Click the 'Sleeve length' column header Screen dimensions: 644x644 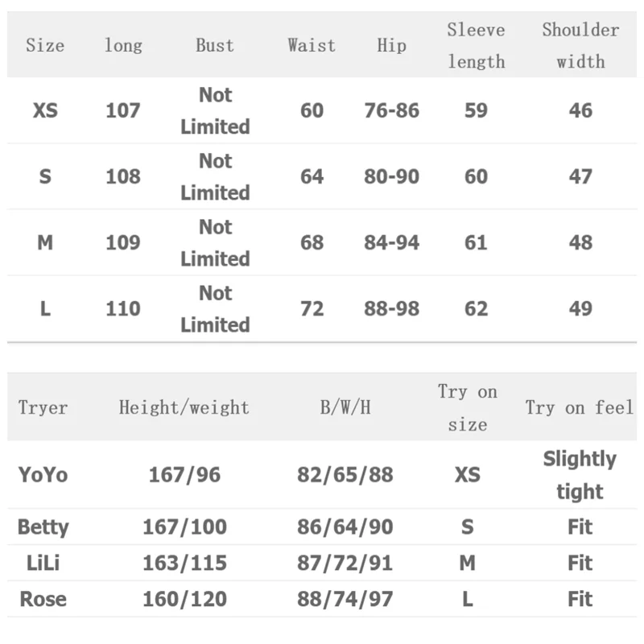pyautogui.click(x=476, y=45)
